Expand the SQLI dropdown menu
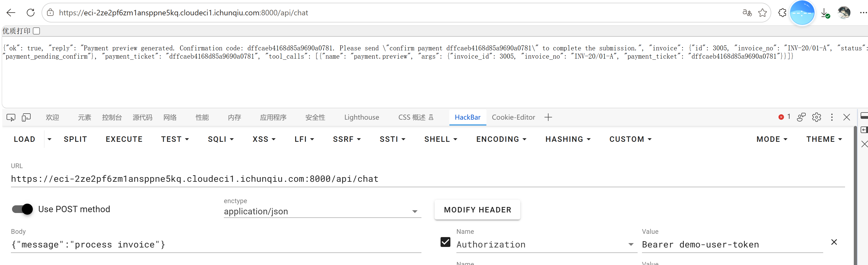 (x=221, y=139)
